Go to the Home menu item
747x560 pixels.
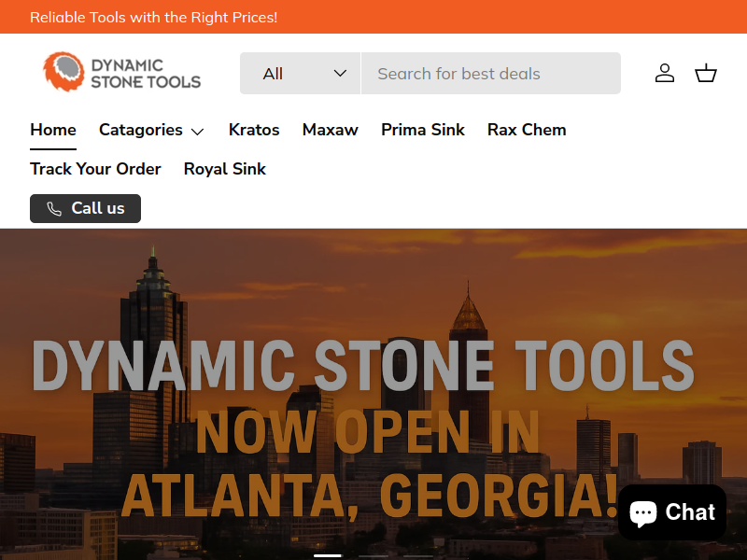point(53,130)
